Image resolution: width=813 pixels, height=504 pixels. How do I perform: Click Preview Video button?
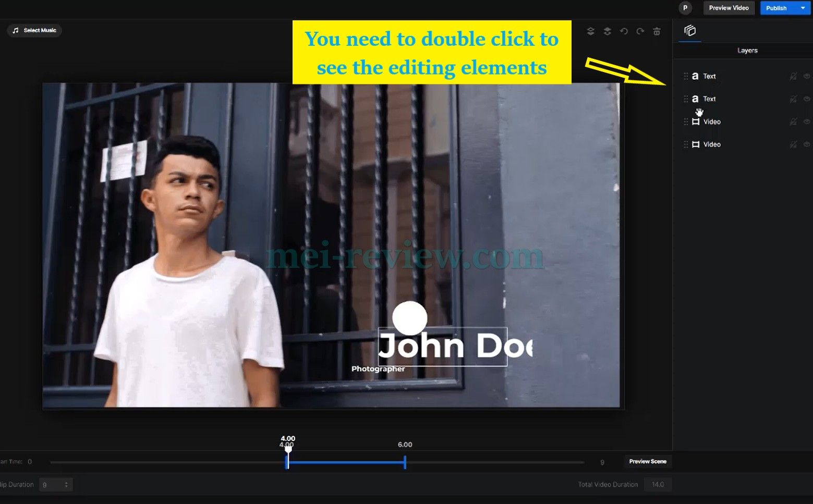point(729,8)
